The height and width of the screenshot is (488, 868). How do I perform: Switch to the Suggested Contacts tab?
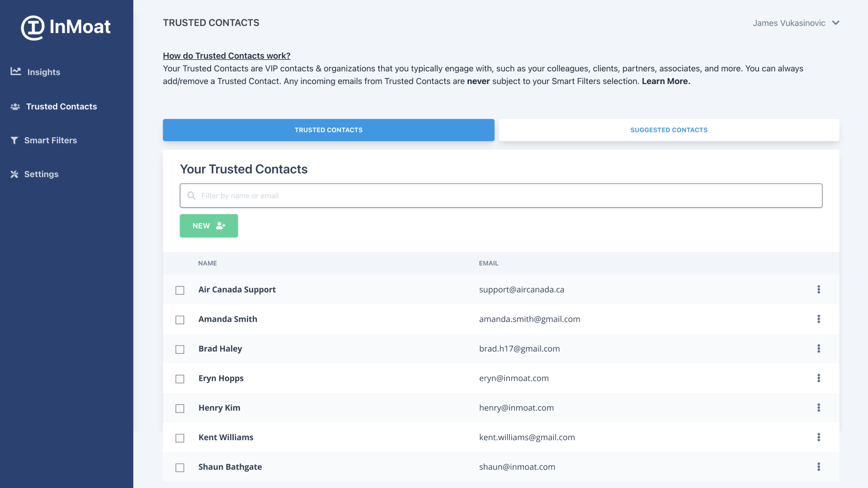669,130
